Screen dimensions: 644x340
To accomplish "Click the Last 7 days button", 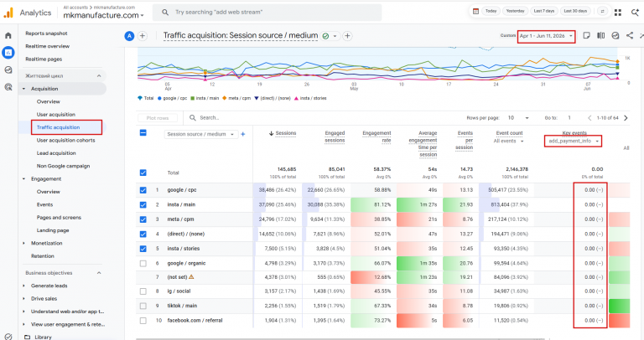I will tap(543, 11).
